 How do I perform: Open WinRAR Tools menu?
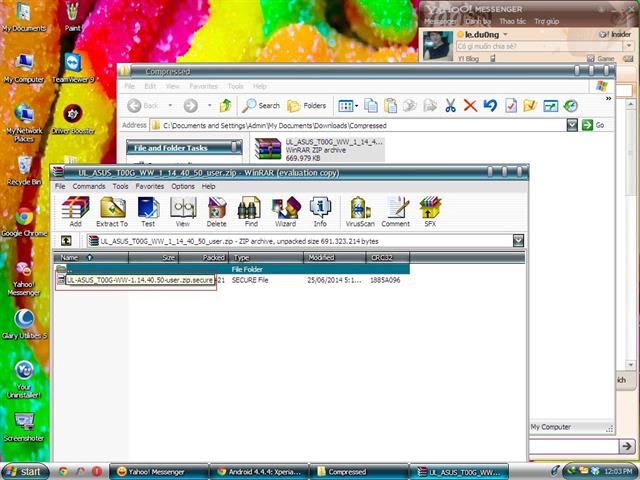click(x=120, y=186)
